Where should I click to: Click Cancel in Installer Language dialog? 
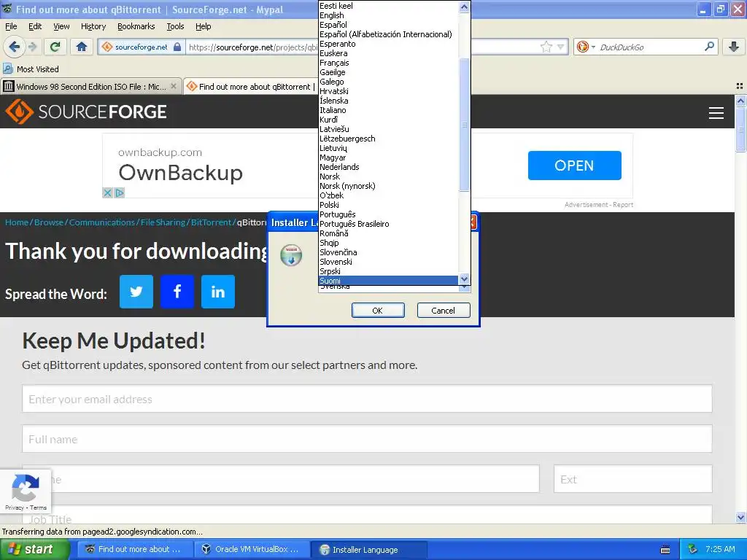point(443,310)
